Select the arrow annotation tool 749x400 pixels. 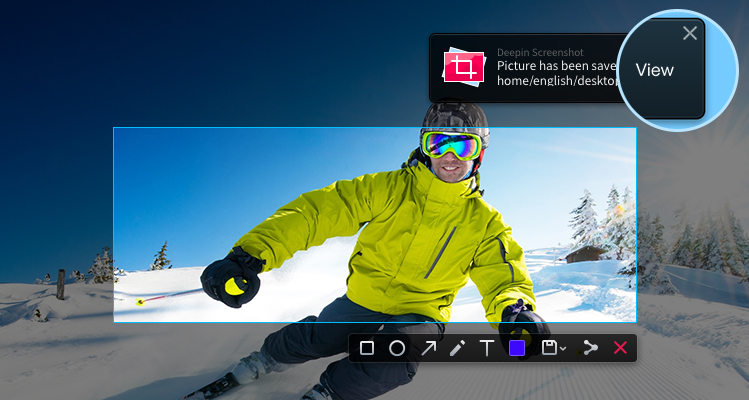coord(428,348)
